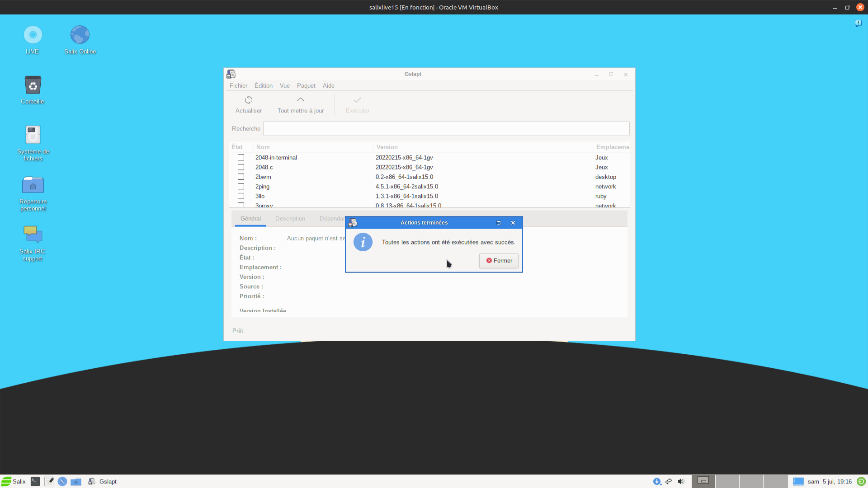Click the Actualiser refresh icon
868x488 pixels.
pos(248,100)
